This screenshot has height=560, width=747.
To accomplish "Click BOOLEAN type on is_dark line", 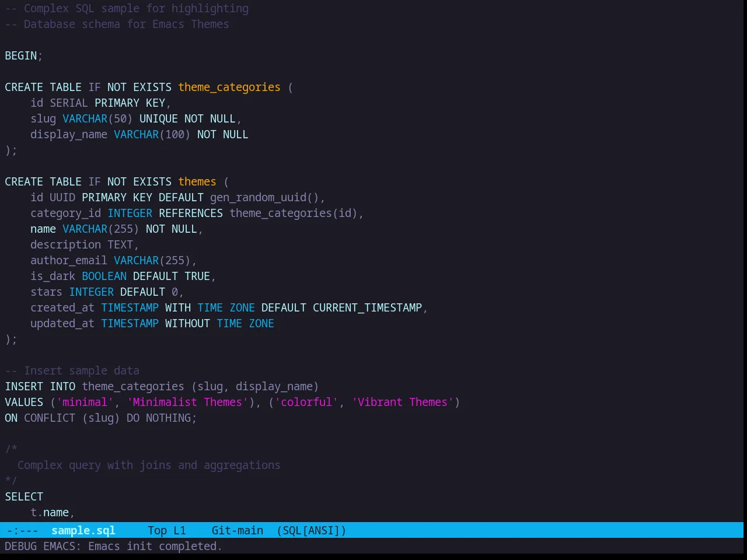I will [x=104, y=276].
